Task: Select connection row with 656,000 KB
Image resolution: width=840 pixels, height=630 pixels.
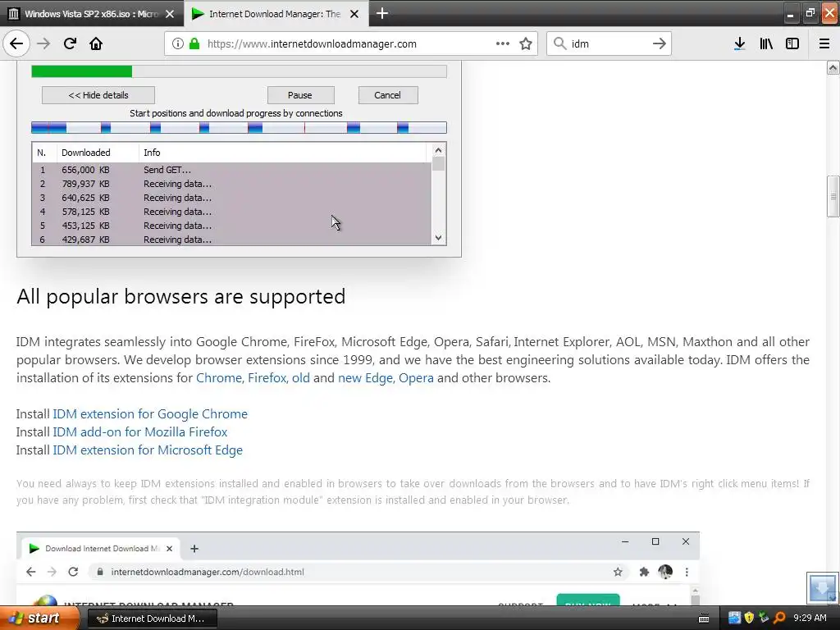Action: pos(231,170)
